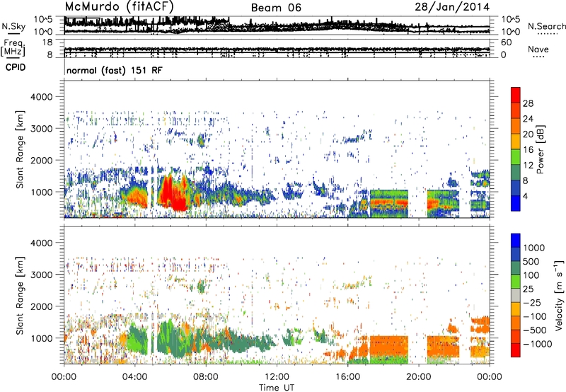566x392 pixels.
Task: Click the 'Nave' legend label
Action: (x=538, y=49)
